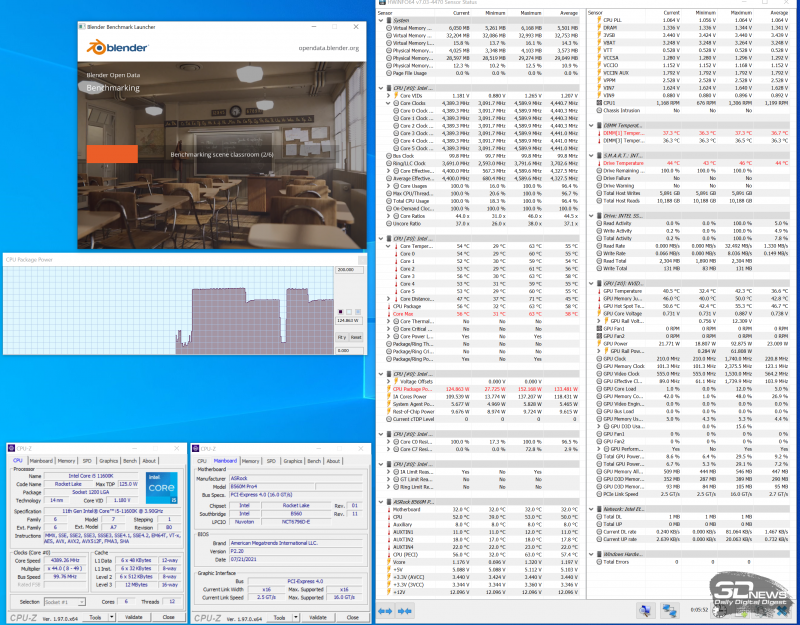Click Validate in the CPU-Z CPU window

(134, 617)
